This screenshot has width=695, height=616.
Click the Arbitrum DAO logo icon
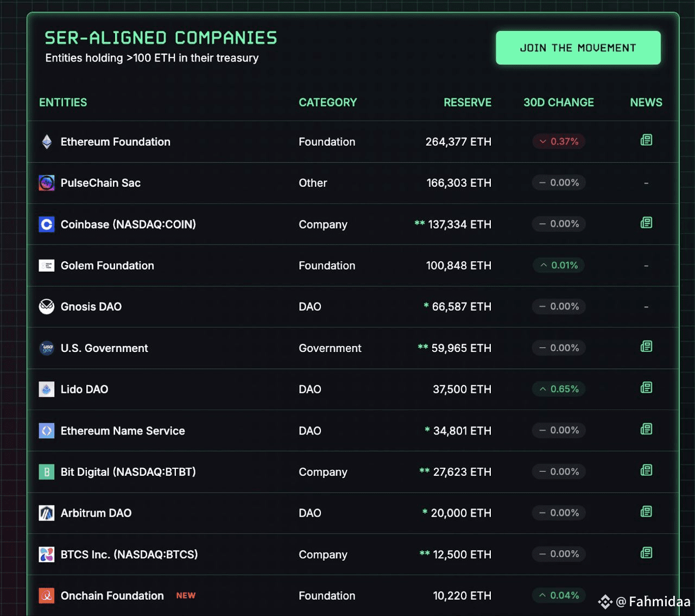coord(47,513)
